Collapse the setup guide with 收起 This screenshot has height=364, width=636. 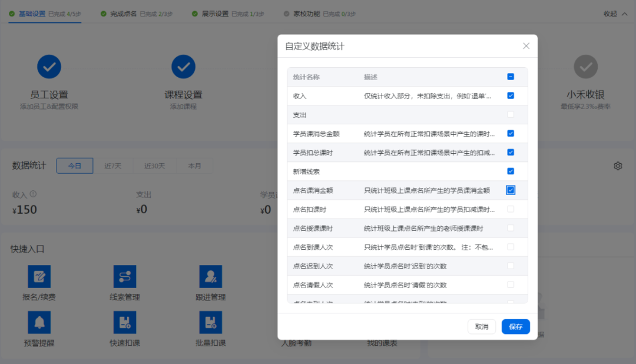615,14
